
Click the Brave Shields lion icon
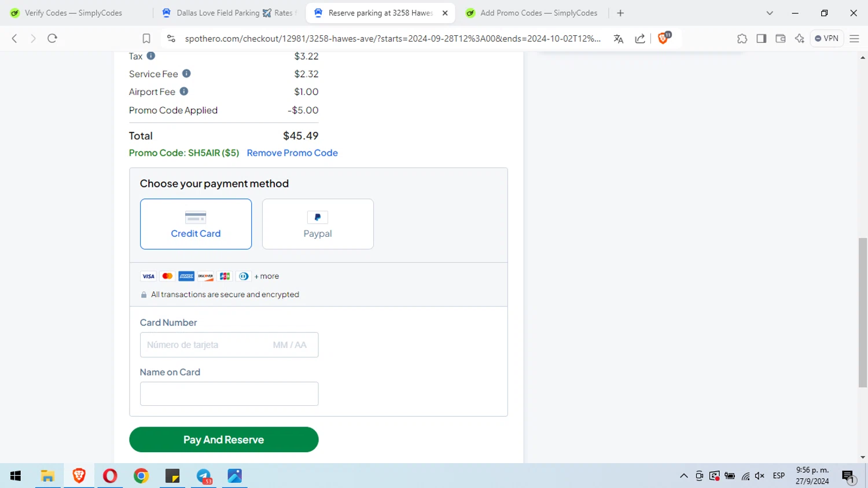[x=664, y=38]
